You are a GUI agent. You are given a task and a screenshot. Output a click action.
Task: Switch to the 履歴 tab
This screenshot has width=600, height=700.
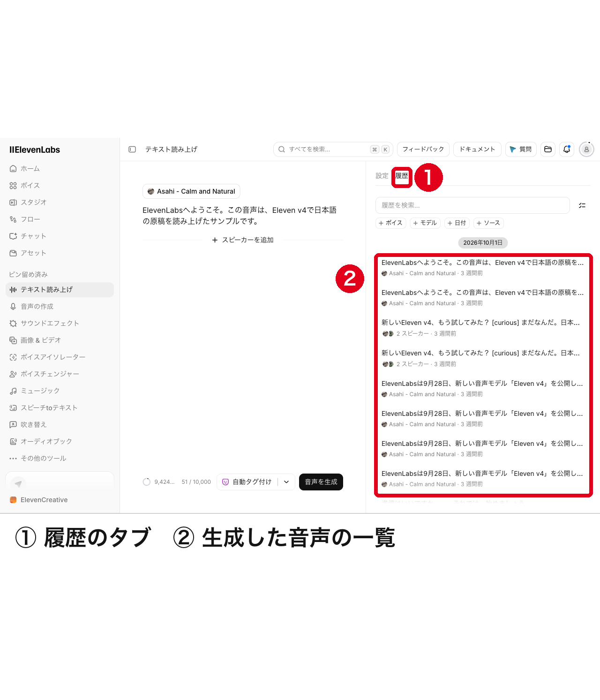402,176
